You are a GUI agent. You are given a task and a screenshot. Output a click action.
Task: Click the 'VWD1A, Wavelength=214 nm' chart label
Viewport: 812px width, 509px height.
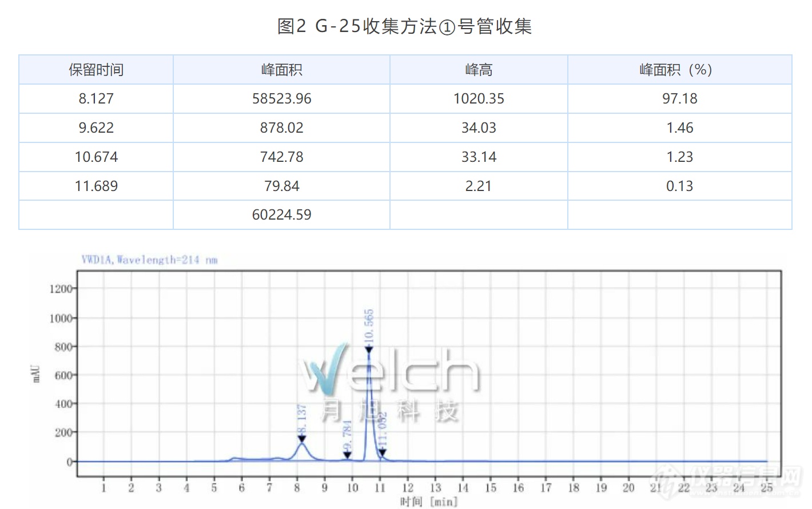pyautogui.click(x=149, y=260)
